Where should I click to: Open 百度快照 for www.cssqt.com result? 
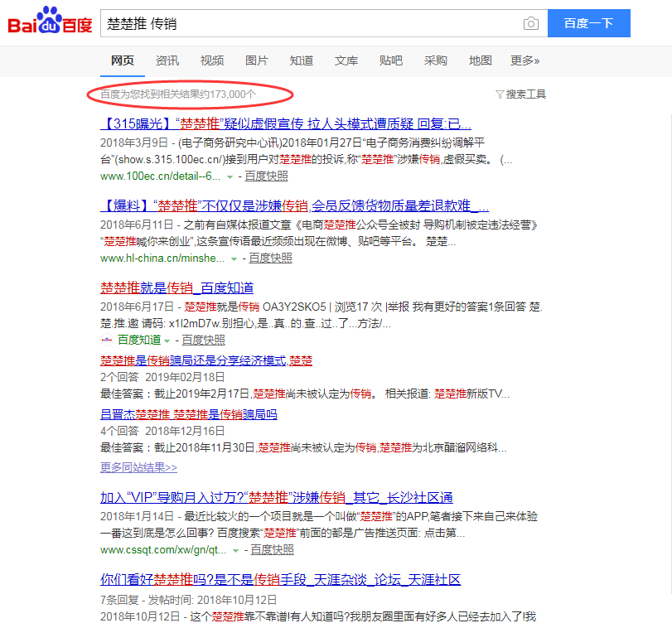click(x=272, y=550)
